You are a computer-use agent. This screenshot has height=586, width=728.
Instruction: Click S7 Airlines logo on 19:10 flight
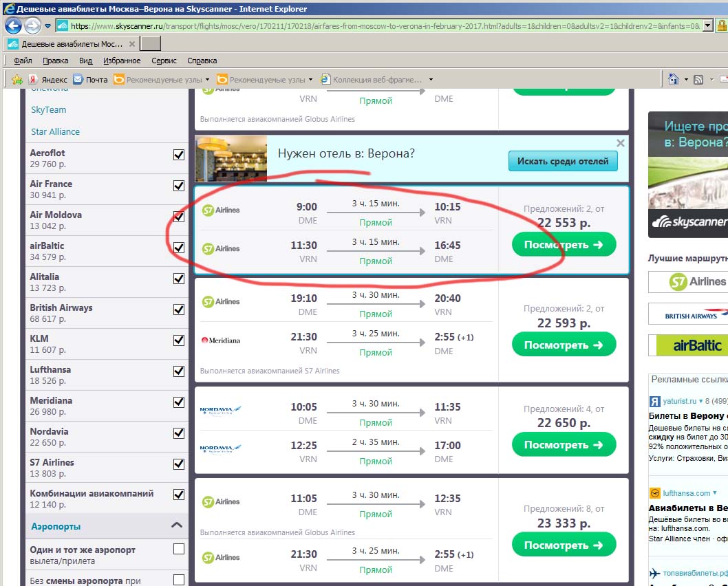pyautogui.click(x=221, y=301)
